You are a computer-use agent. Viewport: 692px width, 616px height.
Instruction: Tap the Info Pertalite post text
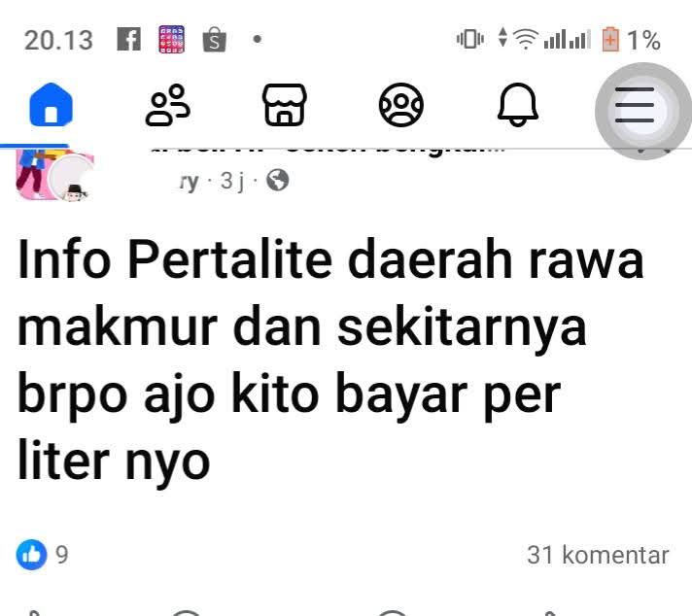330,359
